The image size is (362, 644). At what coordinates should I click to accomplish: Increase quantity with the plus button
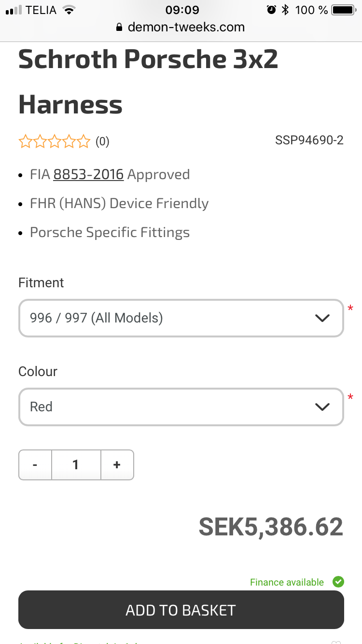[117, 465]
